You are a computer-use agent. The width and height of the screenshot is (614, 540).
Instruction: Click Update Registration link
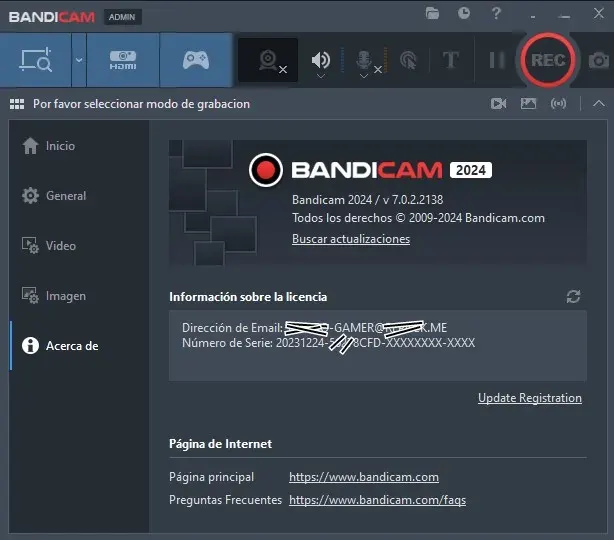point(529,398)
